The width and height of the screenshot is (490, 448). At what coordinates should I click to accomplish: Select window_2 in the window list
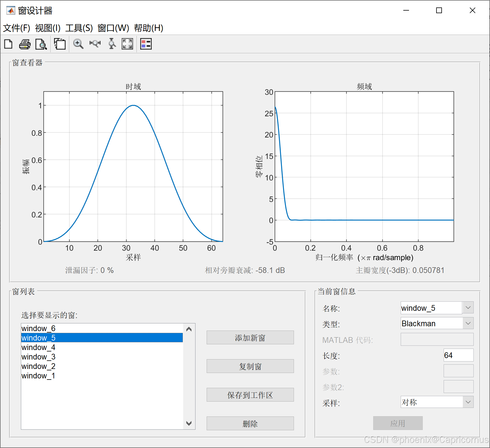[102, 366]
